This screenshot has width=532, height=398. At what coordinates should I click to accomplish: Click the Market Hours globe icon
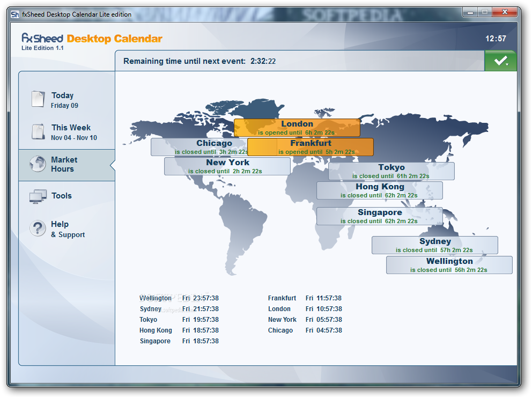click(38, 164)
